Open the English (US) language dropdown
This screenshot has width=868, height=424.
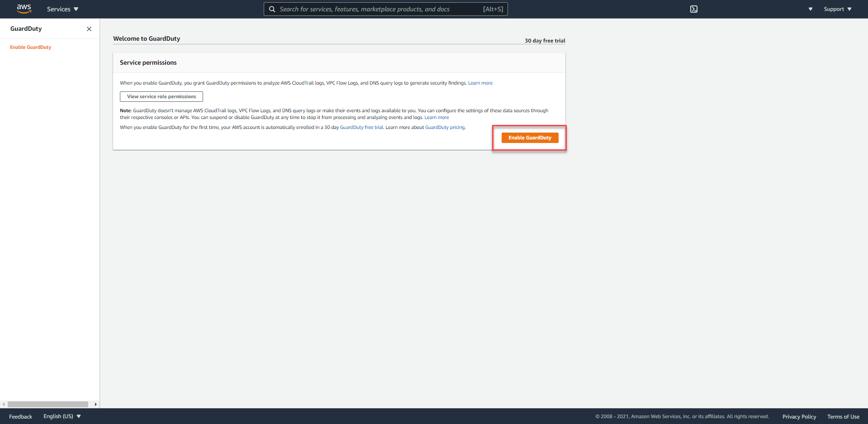tap(62, 416)
